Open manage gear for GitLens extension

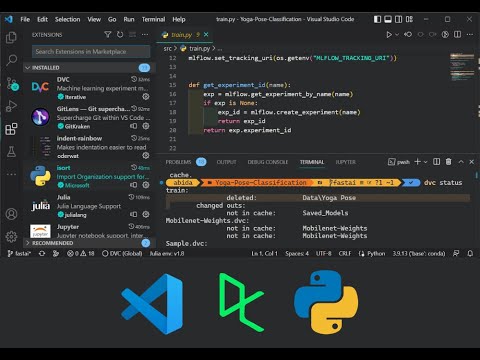[146, 126]
